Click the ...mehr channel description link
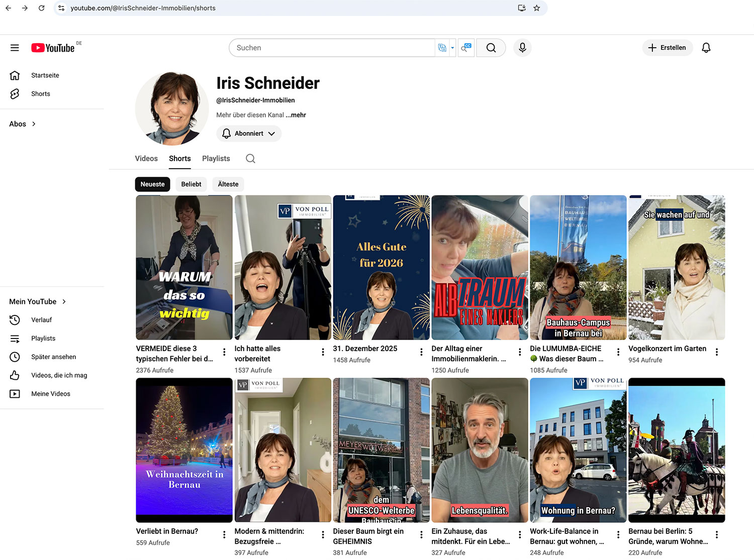Screen dimensions: 754x560 coord(296,115)
